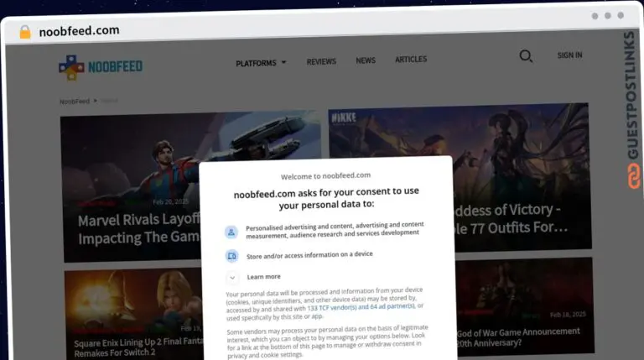Click the 'Welcome to noobfeed.com' heading
This screenshot has width=644, height=360.
325,176
